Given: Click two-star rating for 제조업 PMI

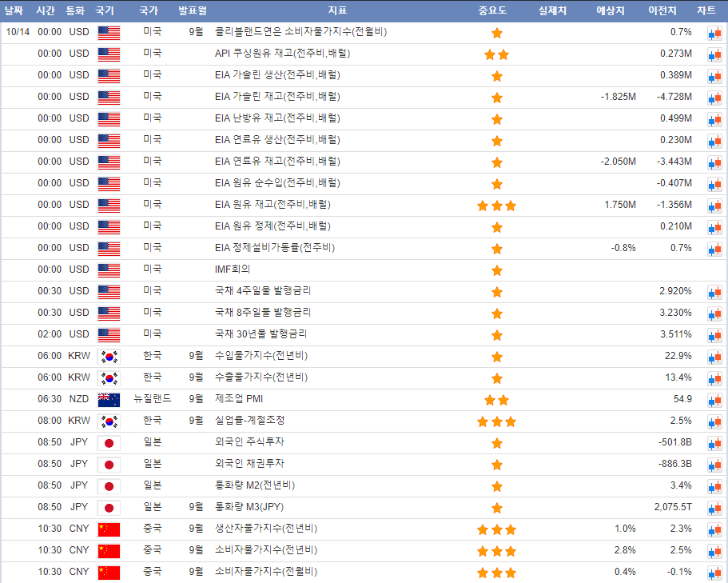Looking at the screenshot, I should (496, 400).
